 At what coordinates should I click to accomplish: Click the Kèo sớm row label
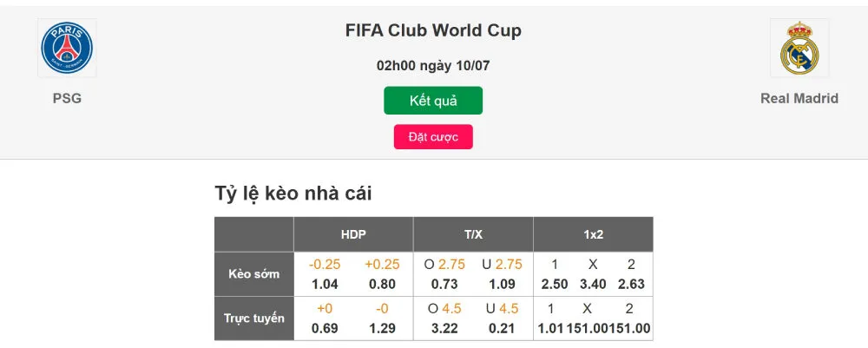coord(253,274)
